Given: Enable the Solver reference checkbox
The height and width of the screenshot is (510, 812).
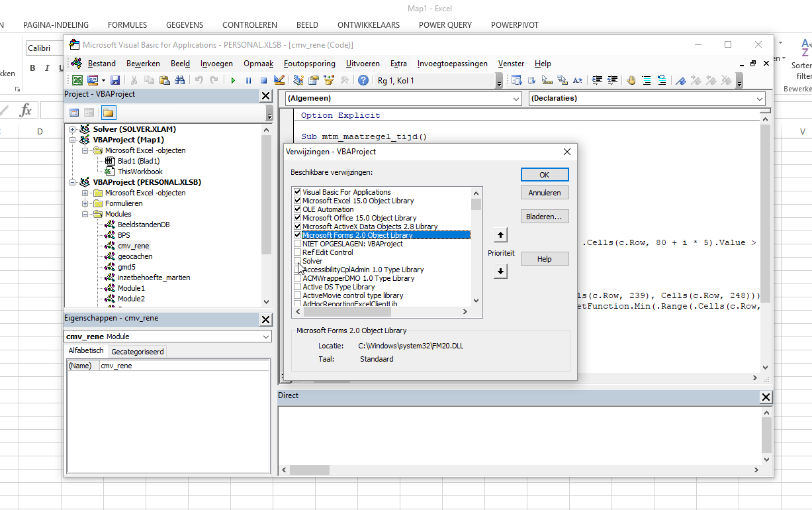Looking at the screenshot, I should coord(297,261).
